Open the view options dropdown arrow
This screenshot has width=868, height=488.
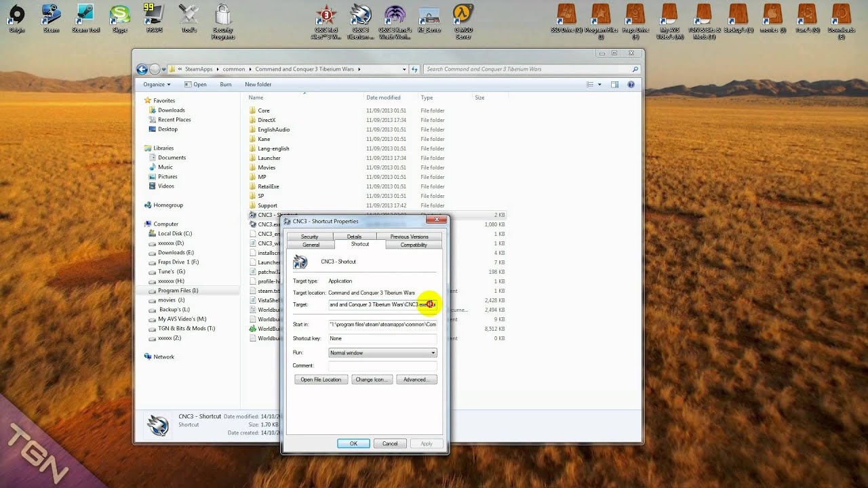coord(599,85)
